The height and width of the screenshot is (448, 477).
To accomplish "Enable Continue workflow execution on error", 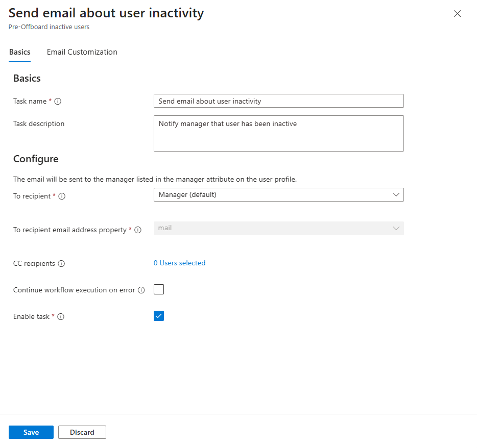I will pos(158,289).
